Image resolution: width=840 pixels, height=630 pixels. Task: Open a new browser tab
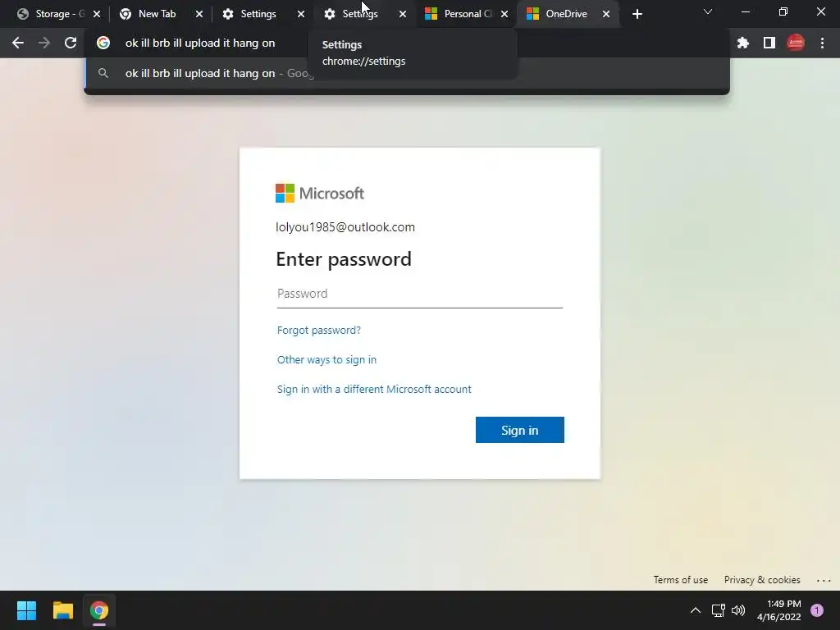pos(637,14)
